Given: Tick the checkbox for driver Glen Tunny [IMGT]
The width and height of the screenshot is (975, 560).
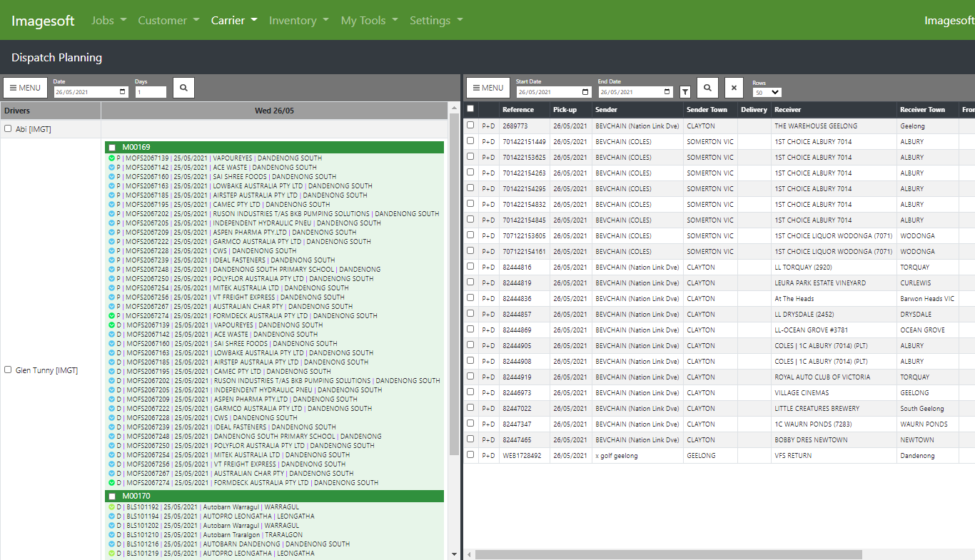Looking at the screenshot, I should click(8, 370).
